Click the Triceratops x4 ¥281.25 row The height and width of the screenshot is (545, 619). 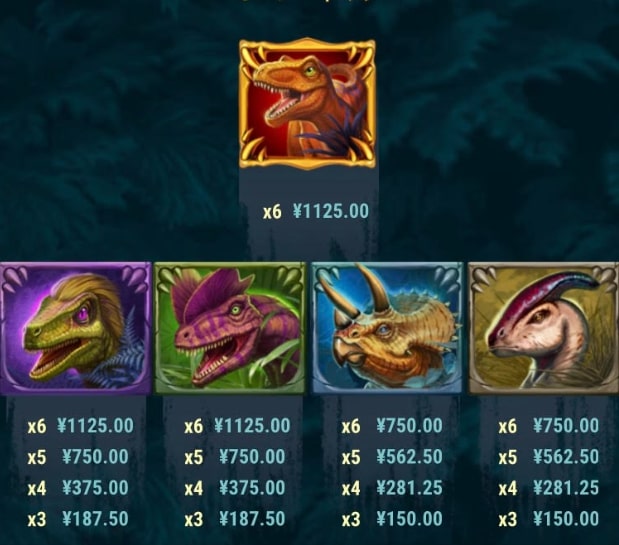tap(392, 488)
